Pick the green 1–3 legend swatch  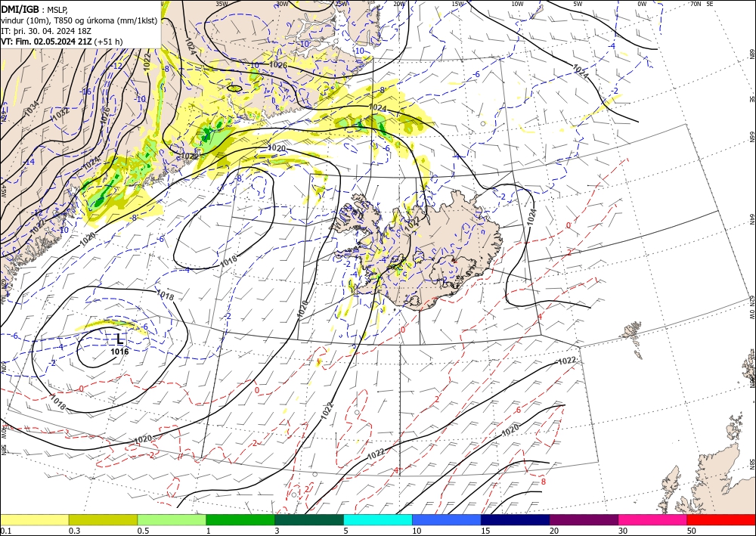[240, 519]
